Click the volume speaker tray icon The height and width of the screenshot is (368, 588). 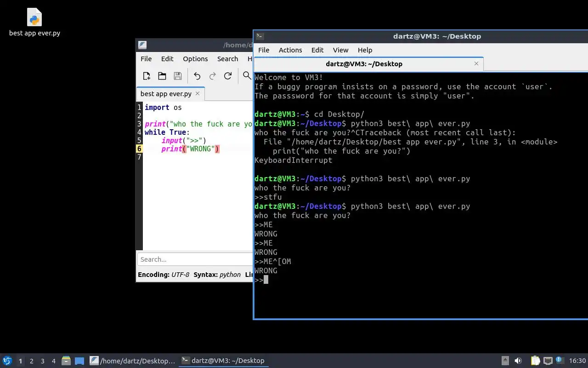[x=518, y=361]
